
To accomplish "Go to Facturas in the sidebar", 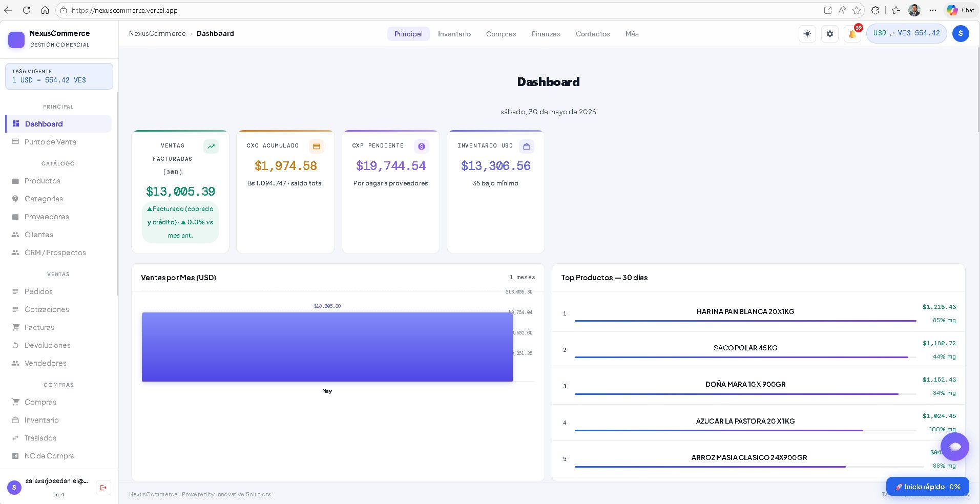I will coord(58,327).
